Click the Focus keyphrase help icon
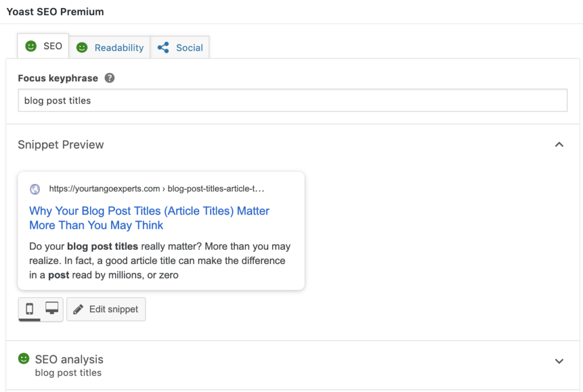Viewport: 583px width, 392px height. 109,78
